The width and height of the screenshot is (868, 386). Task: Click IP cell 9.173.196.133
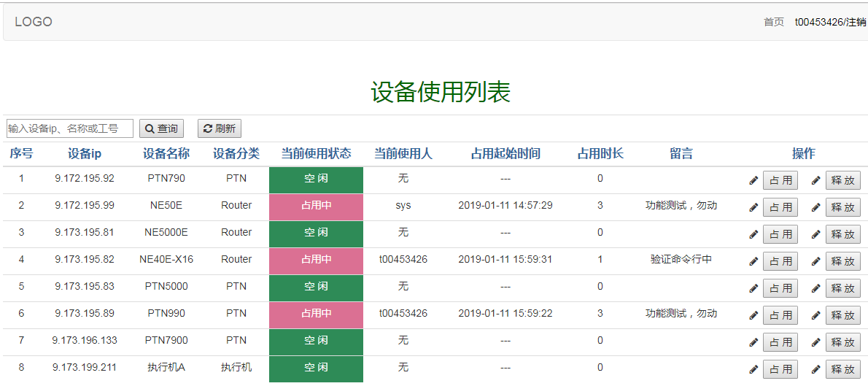tap(85, 341)
